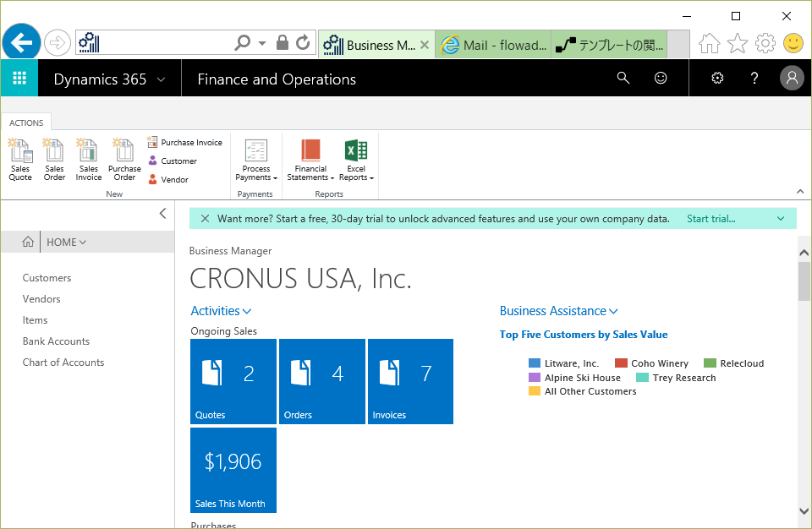Create a new Sales Order
Viewport: 812px width, 529px height.
54,160
